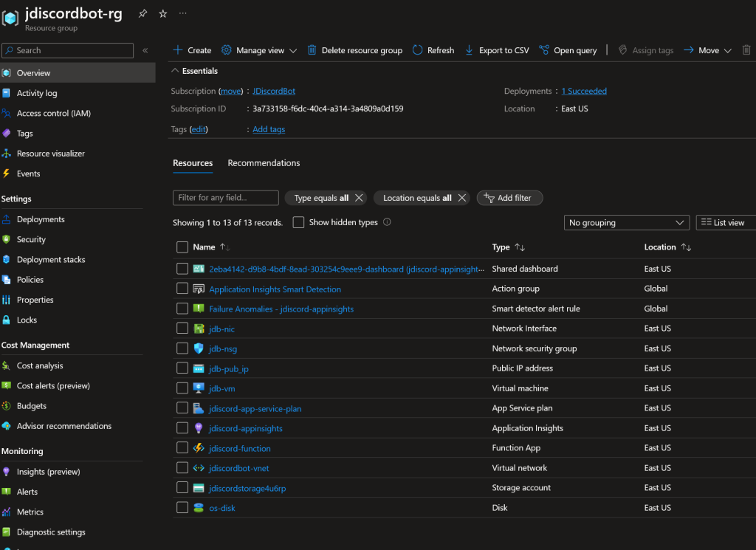Sort resources by Type column arrows
756x550 pixels.
tap(520, 247)
